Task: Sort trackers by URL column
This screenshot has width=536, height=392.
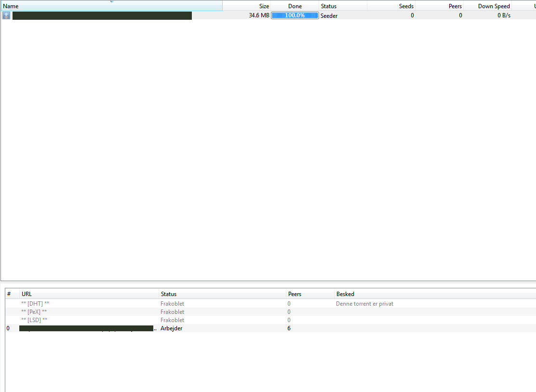Action: coord(89,294)
